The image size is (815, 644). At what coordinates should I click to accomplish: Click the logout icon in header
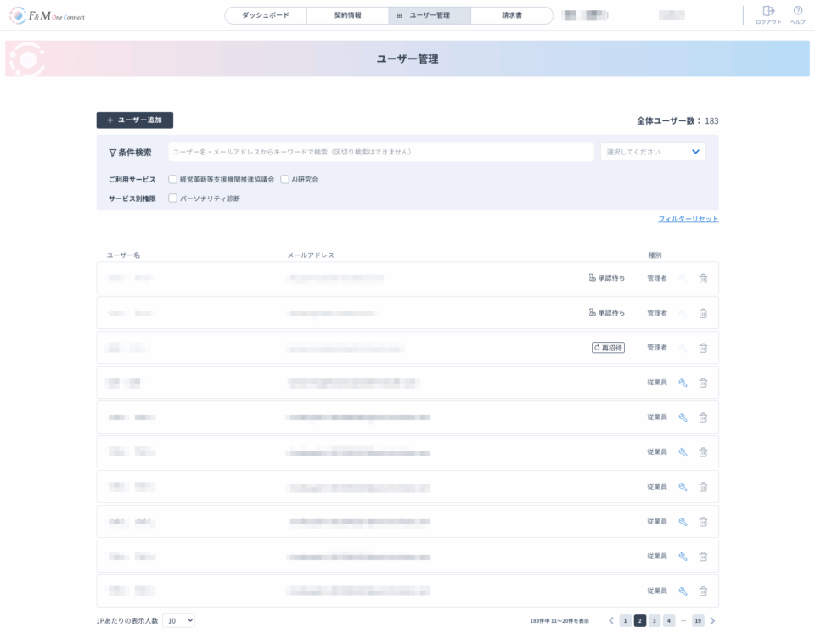(768, 12)
